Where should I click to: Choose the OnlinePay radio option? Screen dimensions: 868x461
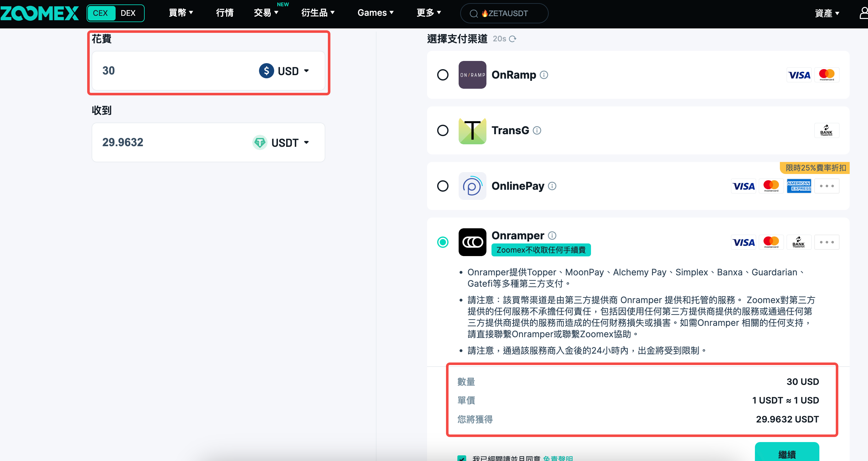pos(443,186)
